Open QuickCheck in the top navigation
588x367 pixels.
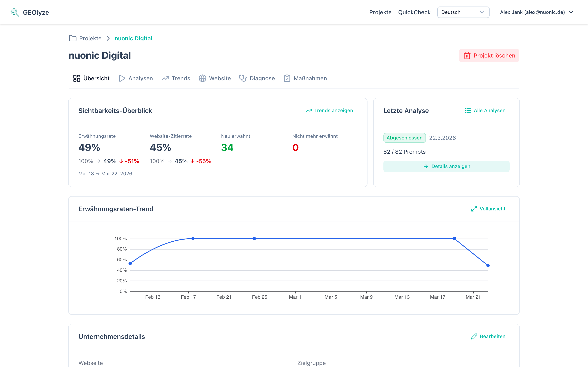(x=414, y=12)
